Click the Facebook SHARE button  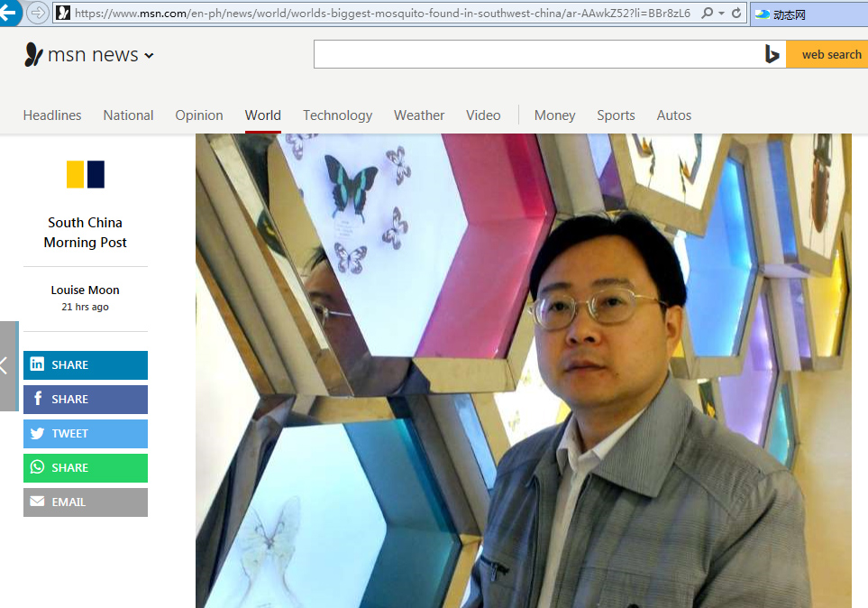click(86, 400)
